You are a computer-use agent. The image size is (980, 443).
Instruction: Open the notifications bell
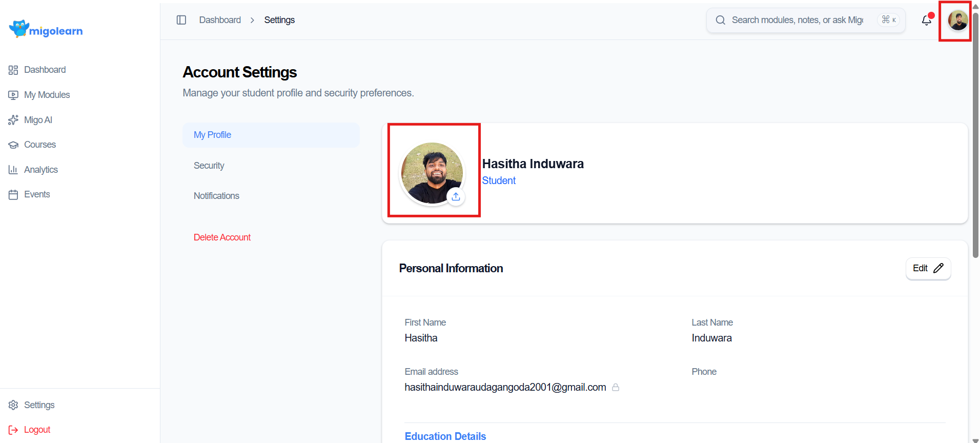[926, 21]
